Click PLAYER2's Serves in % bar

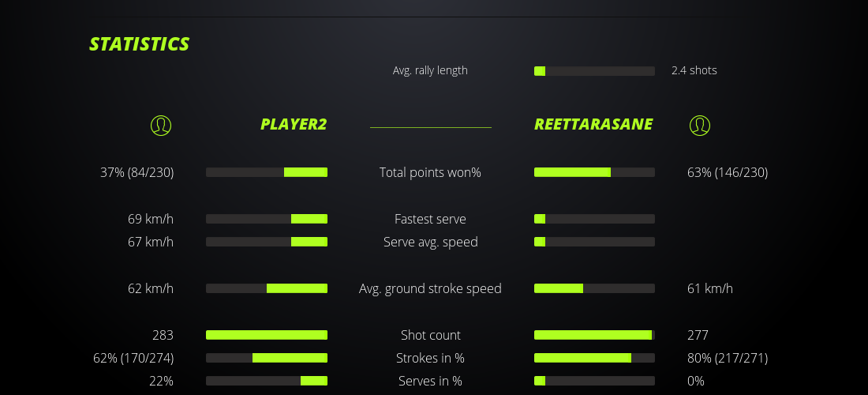click(x=267, y=381)
